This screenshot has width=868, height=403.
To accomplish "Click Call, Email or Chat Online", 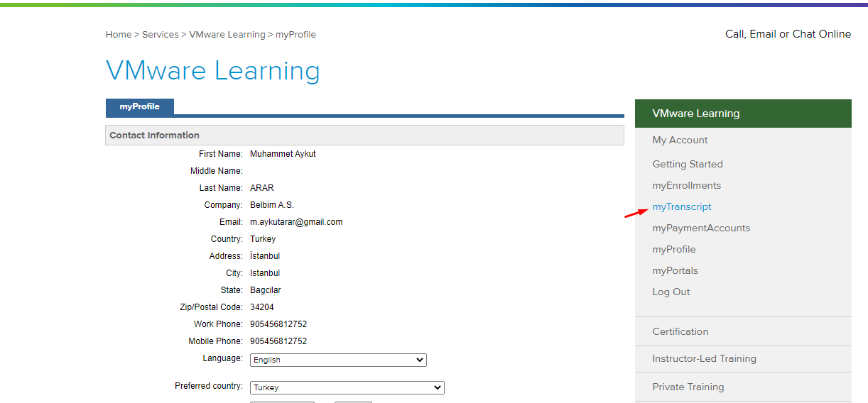I will [x=788, y=34].
